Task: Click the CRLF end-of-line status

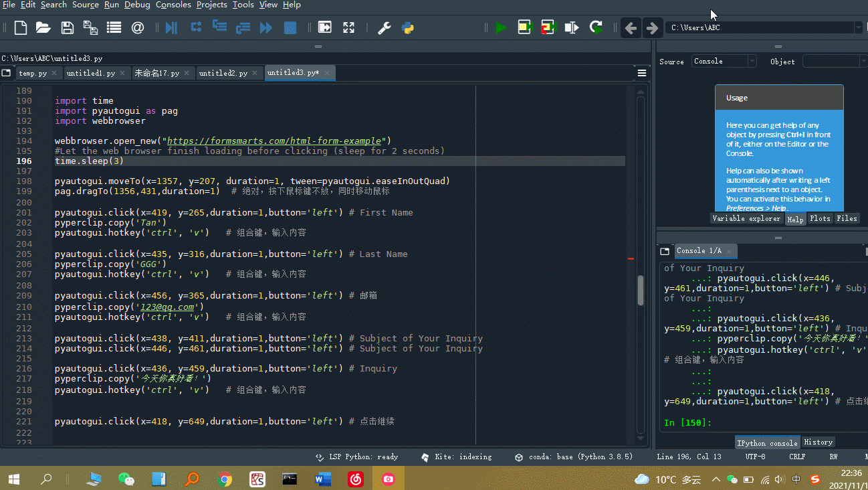Action: point(797,457)
